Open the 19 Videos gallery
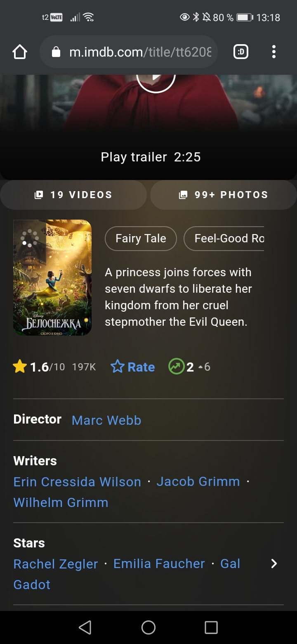 point(73,195)
